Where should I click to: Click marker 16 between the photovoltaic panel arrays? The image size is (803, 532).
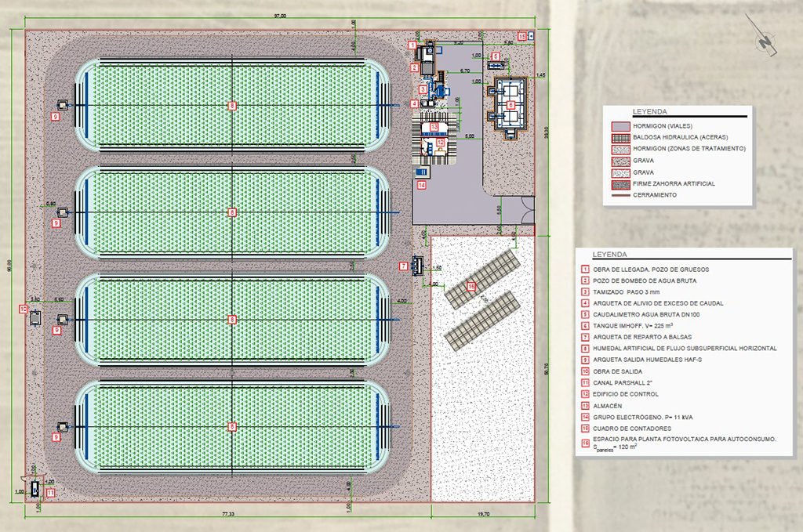471,288
